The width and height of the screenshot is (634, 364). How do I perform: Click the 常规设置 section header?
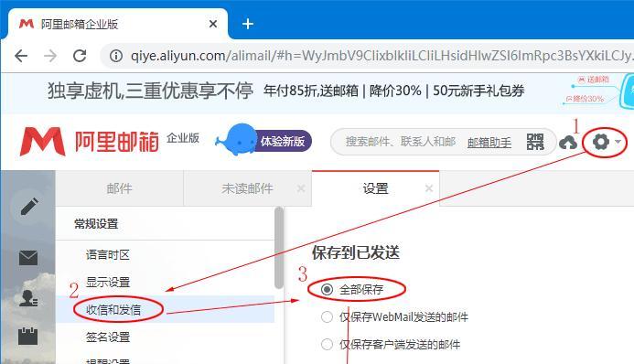pyautogui.click(x=96, y=224)
